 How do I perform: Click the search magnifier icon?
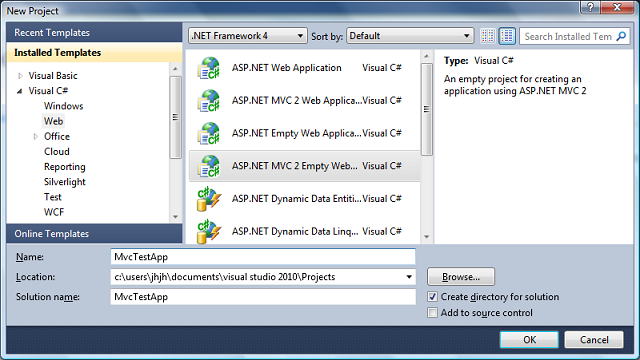pos(621,36)
